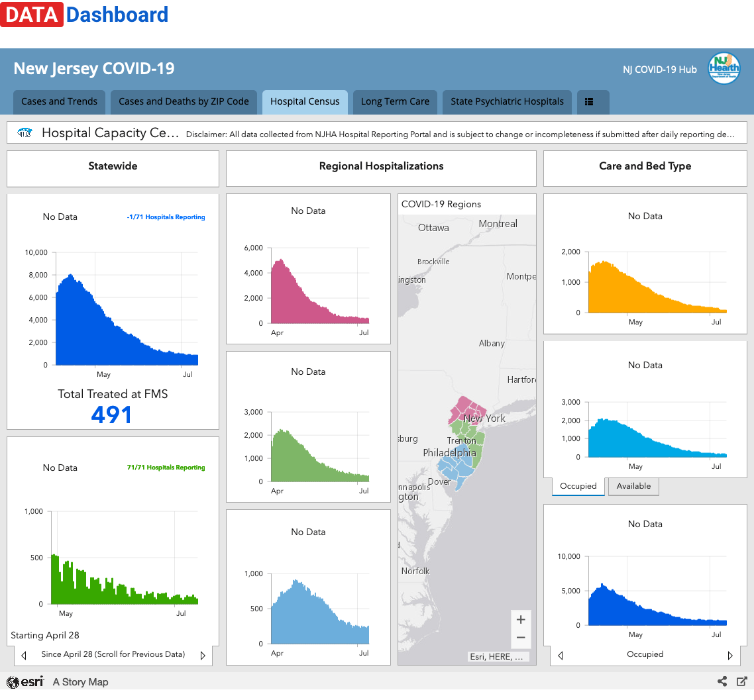Click the Regional Hospitalizations heading
Viewport: 754px width, 700px height.
point(382,166)
